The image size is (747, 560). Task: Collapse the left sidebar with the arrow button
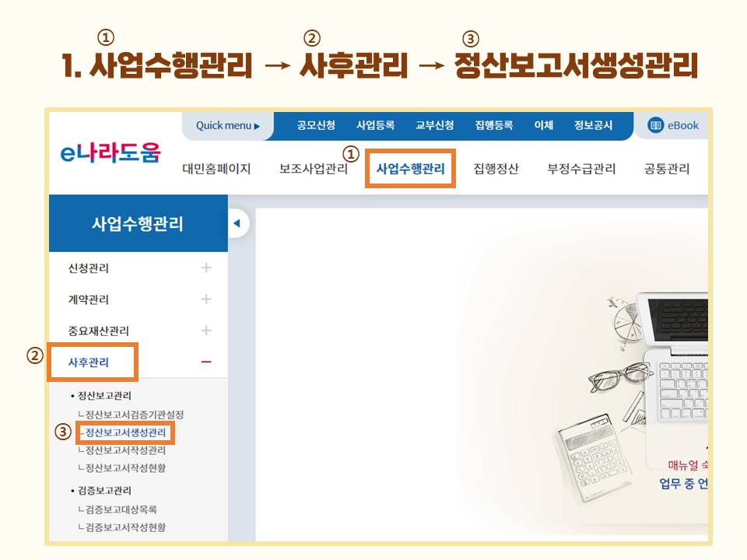237,223
